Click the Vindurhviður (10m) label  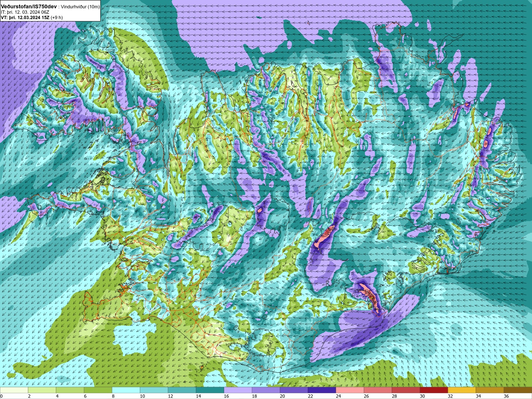80,7
